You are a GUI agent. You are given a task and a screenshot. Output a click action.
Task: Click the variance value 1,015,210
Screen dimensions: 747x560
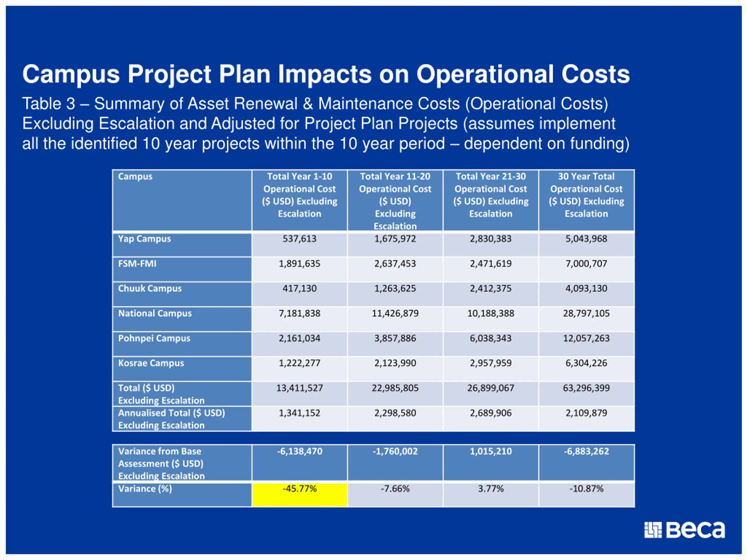point(491,451)
